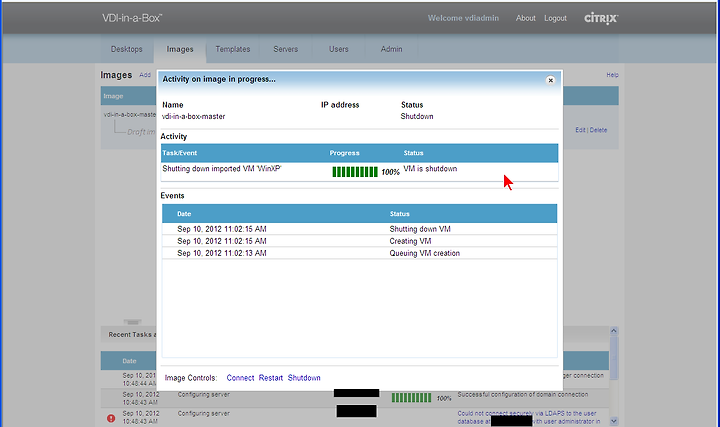Click 'Successful configuration of domain connection' text

pos(523,394)
